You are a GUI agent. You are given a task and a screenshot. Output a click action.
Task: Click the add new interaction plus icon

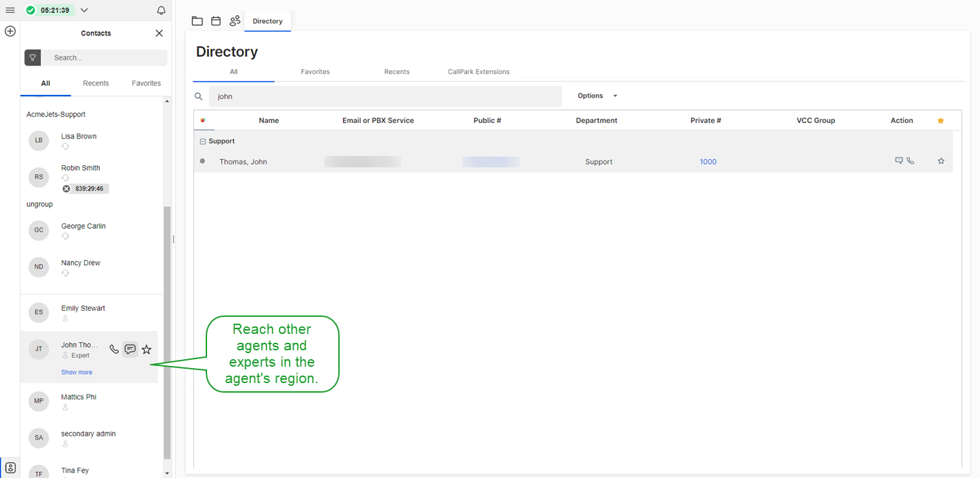pyautogui.click(x=10, y=31)
